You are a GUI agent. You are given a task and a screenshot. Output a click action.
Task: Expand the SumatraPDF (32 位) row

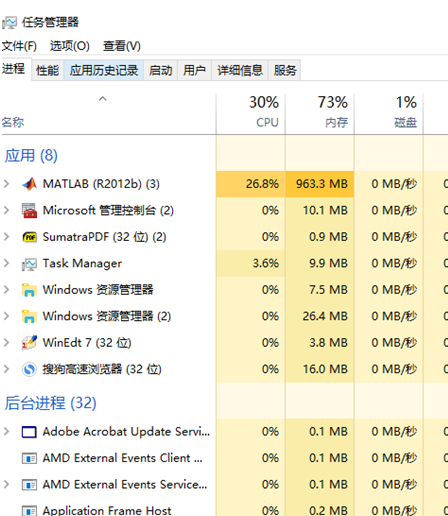[6, 237]
